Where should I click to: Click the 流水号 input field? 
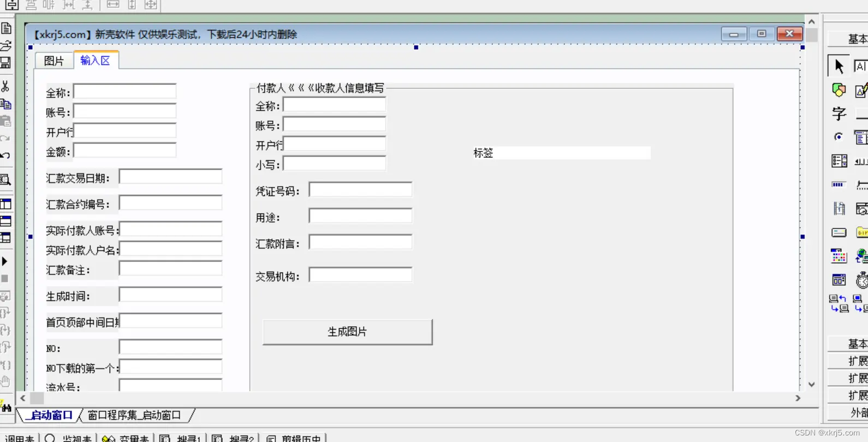point(170,385)
